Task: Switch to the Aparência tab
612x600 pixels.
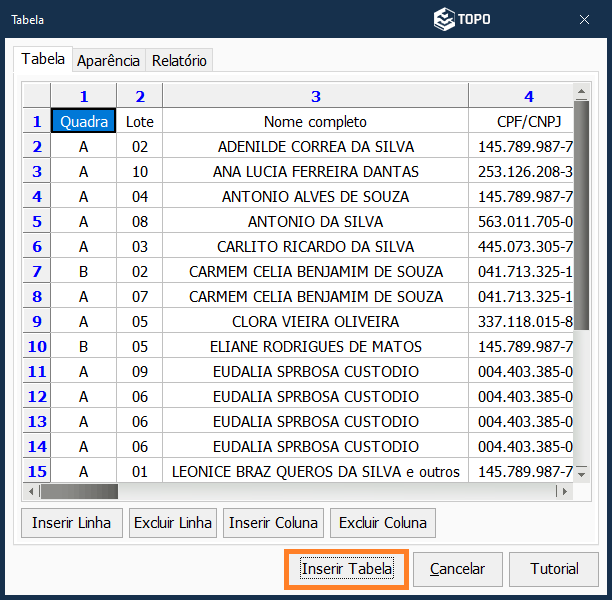Action: click(x=109, y=60)
